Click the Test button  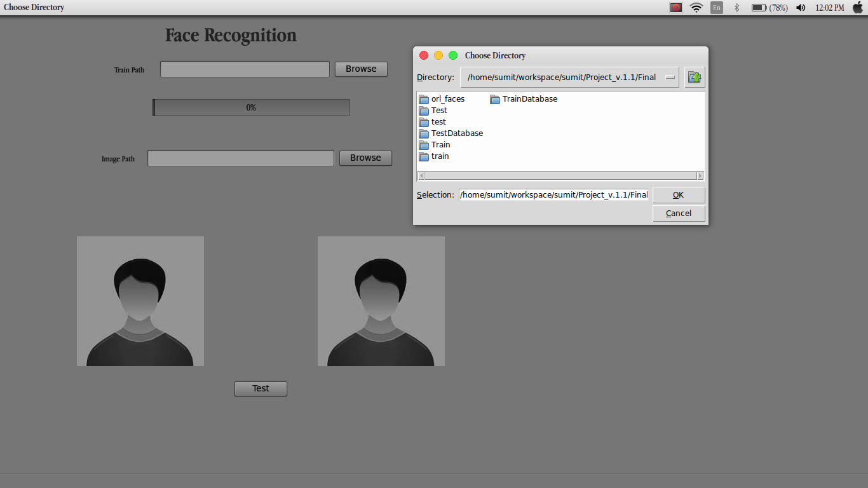(x=261, y=388)
